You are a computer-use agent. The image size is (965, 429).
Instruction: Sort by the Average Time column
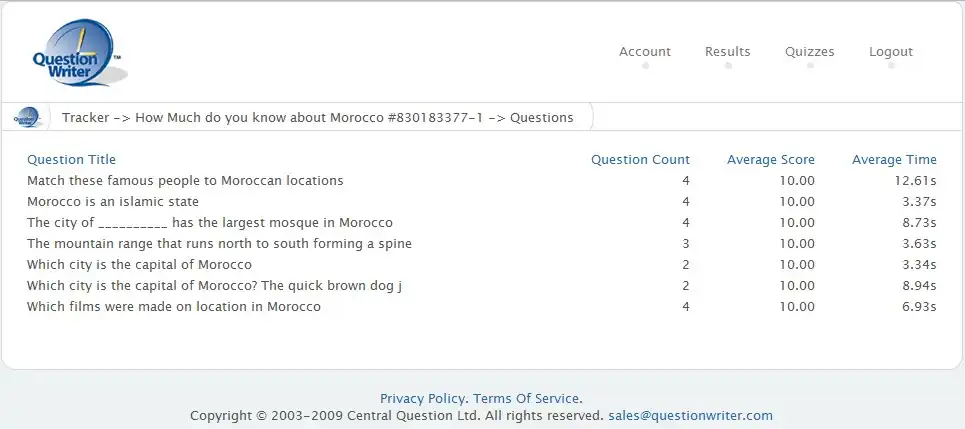(894, 159)
